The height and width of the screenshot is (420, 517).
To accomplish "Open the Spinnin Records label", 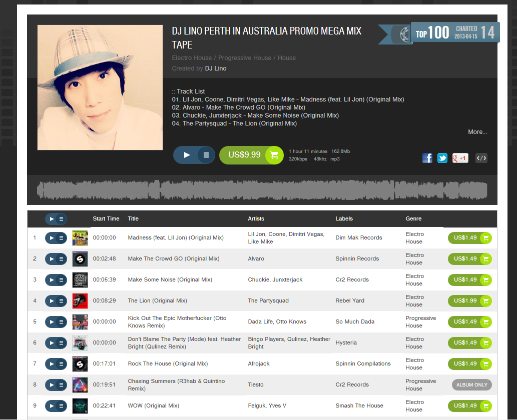I will [357, 259].
